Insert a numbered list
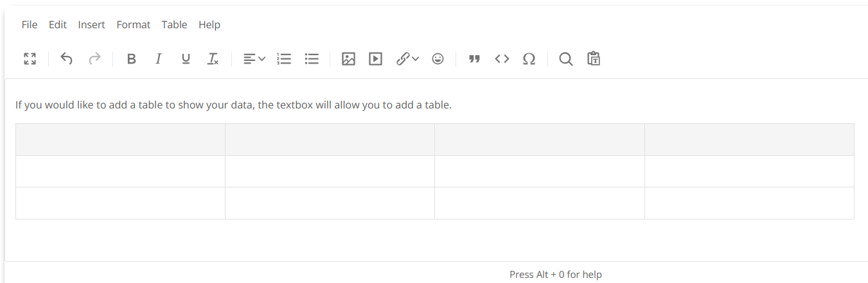Viewport: 868px width, 283px height. coord(284,59)
